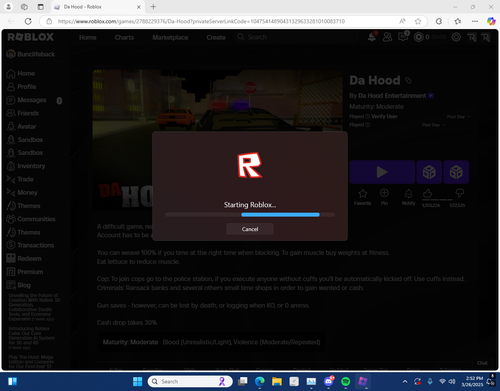Open the Charts navigation tab
The width and height of the screenshot is (500, 391).
[x=124, y=37]
